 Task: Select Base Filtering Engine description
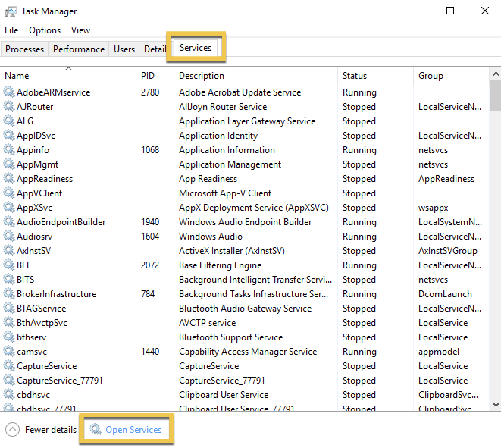[x=220, y=265]
